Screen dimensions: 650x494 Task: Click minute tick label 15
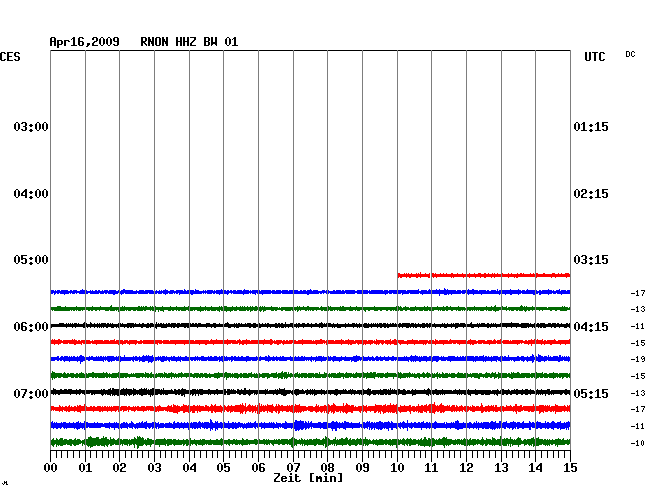tap(570, 468)
